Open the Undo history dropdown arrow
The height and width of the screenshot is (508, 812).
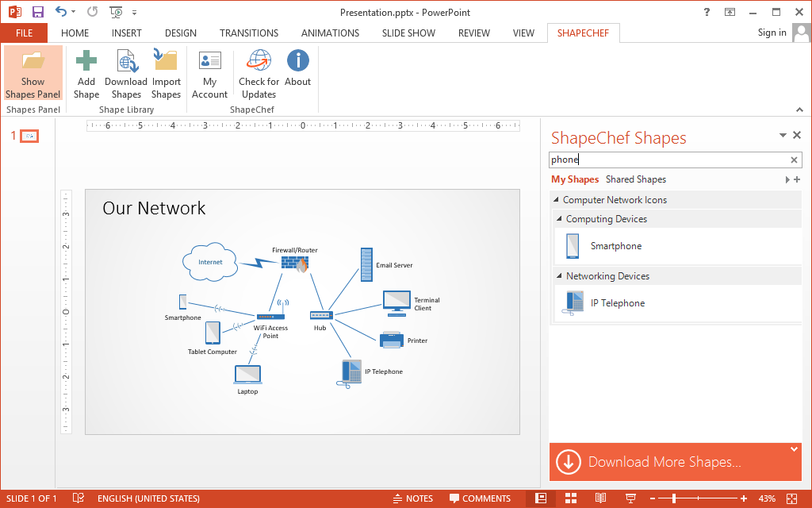coord(73,12)
